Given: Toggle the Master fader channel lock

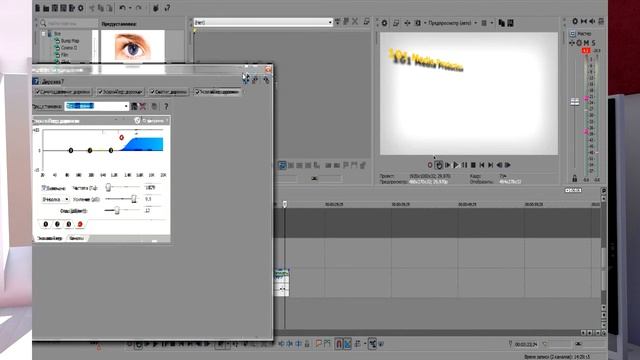Looking at the screenshot, I should pyautogui.click(x=574, y=178).
